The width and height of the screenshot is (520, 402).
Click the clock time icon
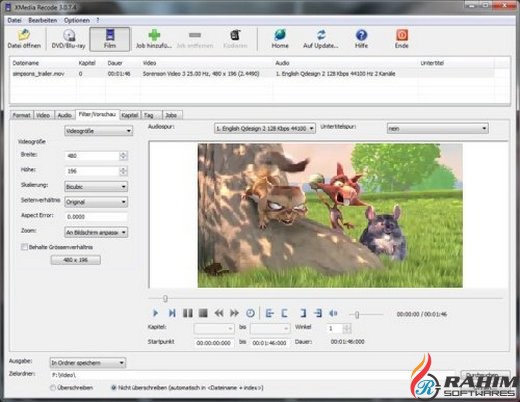[250, 313]
